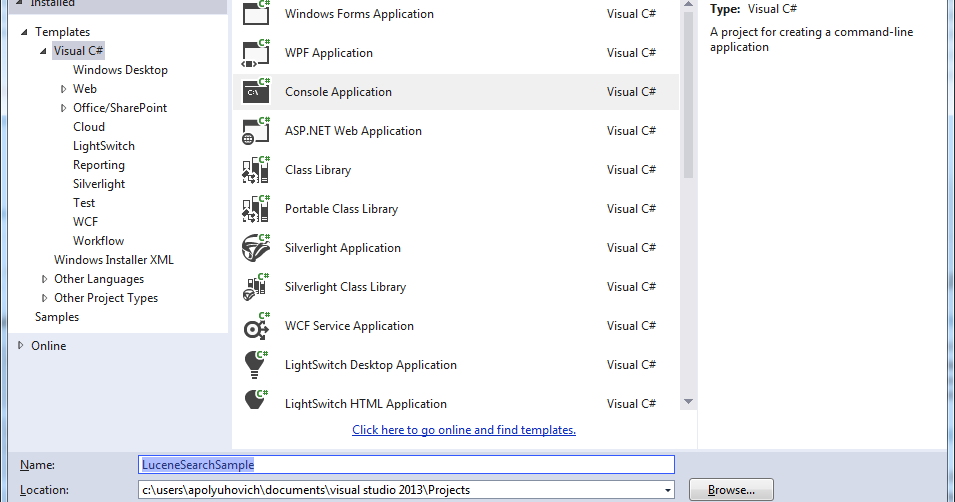Select Other Languages tree item label
Image resolution: width=955 pixels, height=502 pixels.
click(x=99, y=279)
